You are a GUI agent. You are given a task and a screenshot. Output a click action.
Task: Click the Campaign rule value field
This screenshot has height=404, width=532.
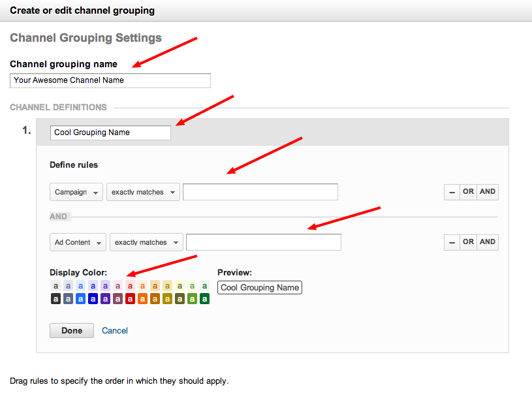click(260, 192)
